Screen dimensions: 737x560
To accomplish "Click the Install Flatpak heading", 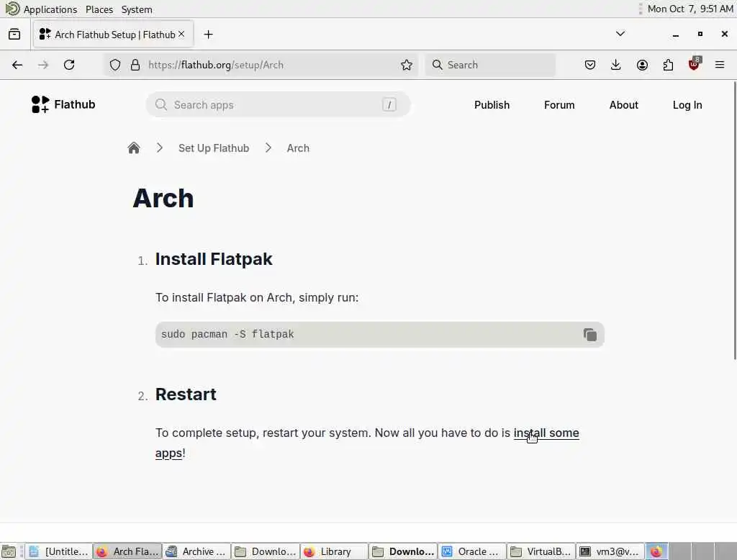I will 214,259.
